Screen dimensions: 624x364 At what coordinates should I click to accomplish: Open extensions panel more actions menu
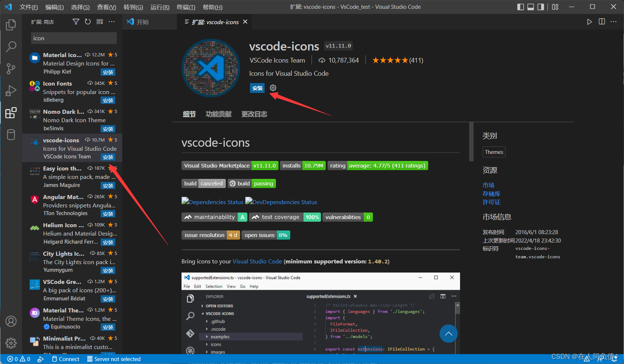[x=112, y=22]
